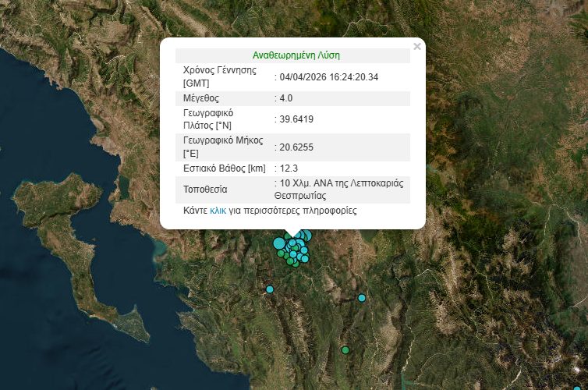The image size is (588, 390).
Task: Click the 'Αναθεωρημένη Λύση' header in the popup
Action: [x=296, y=55]
